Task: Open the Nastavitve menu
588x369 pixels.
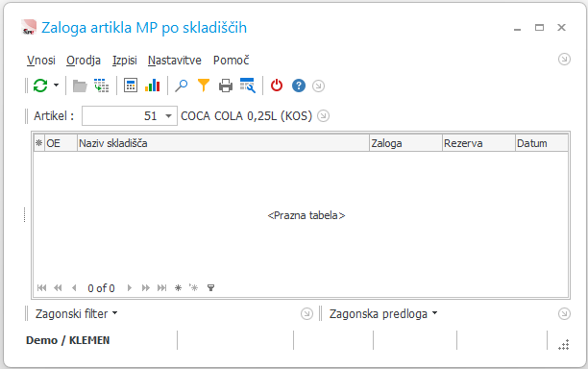Action: [x=174, y=60]
